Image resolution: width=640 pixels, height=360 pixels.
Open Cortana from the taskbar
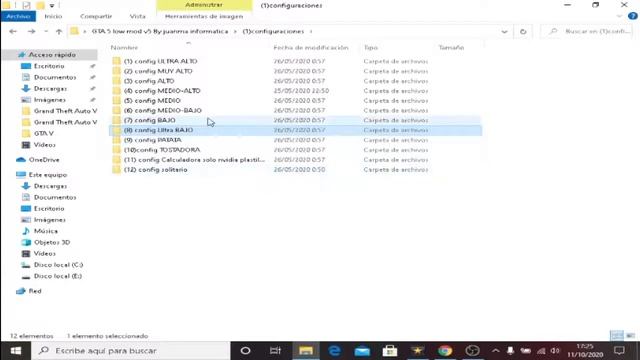(x=245, y=351)
